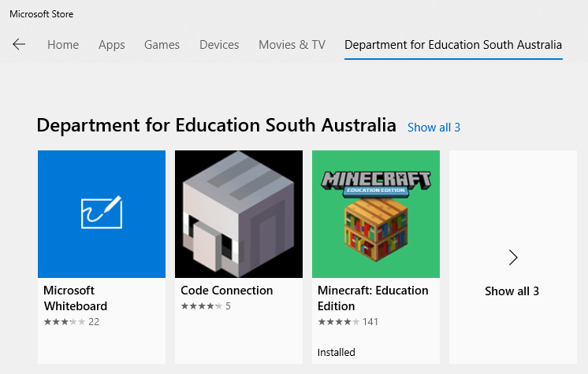Switch to the Apps tab

click(112, 45)
